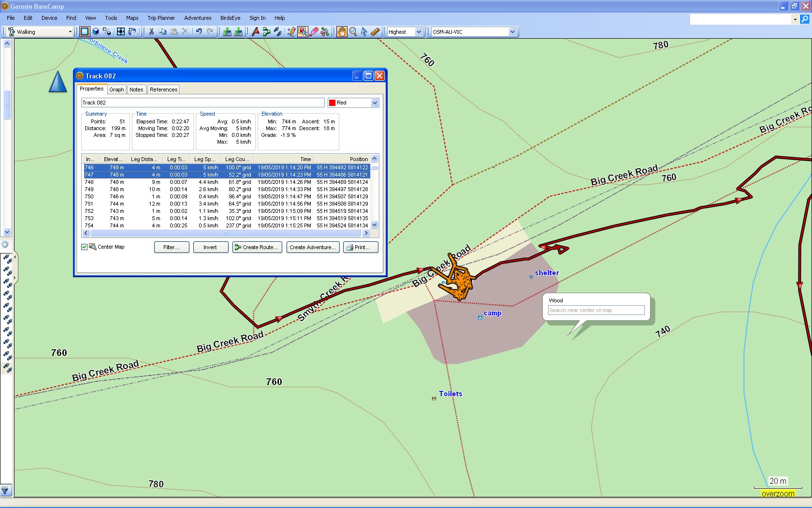Switch to the Notes tab
The height and width of the screenshot is (508, 812).
(x=136, y=90)
